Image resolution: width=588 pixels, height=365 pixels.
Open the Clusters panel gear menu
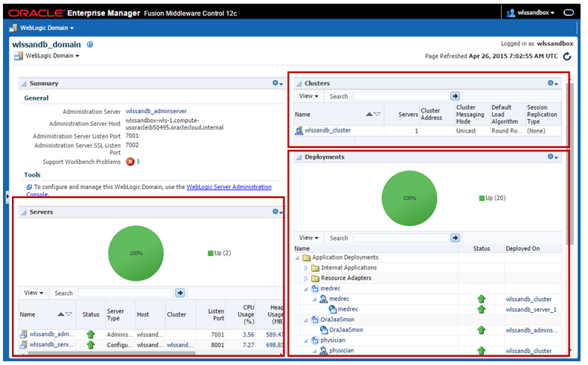click(552, 83)
